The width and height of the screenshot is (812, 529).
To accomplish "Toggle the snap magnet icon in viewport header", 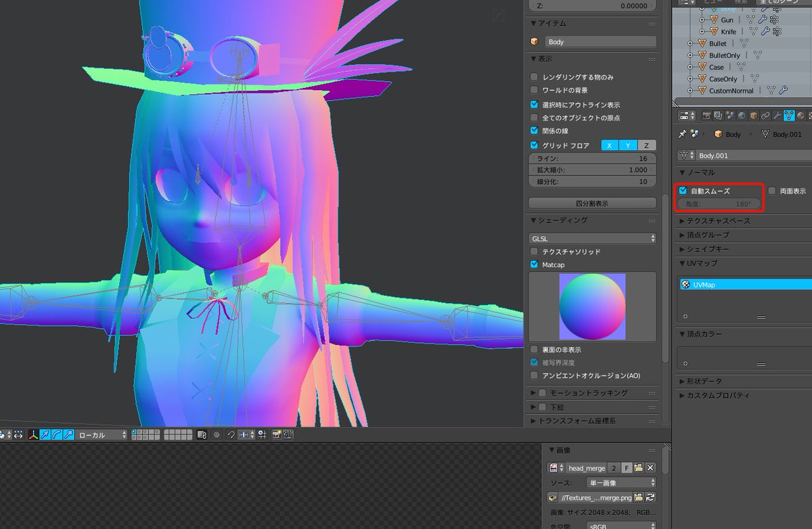I will [231, 435].
